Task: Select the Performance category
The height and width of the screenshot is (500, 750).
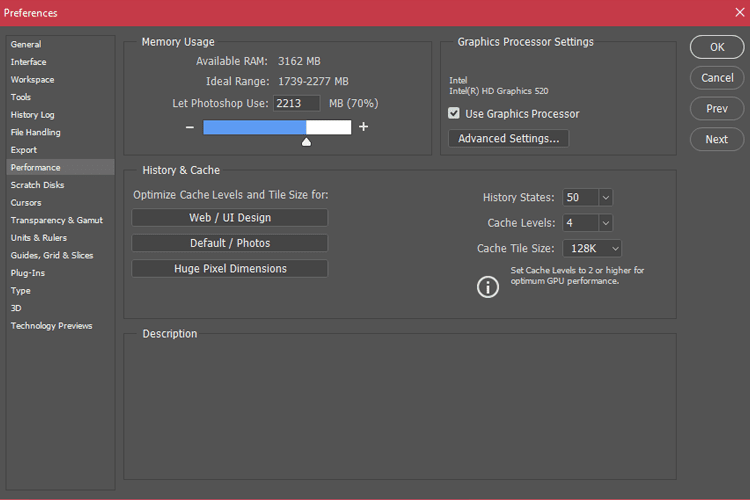Action: pyautogui.click(x=60, y=167)
